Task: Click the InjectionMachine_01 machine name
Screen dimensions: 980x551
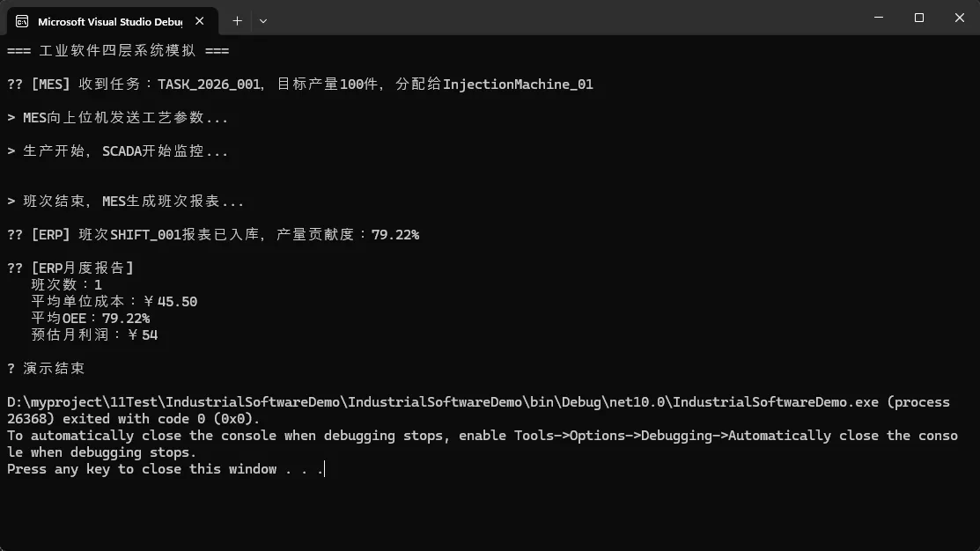Action: tap(518, 84)
